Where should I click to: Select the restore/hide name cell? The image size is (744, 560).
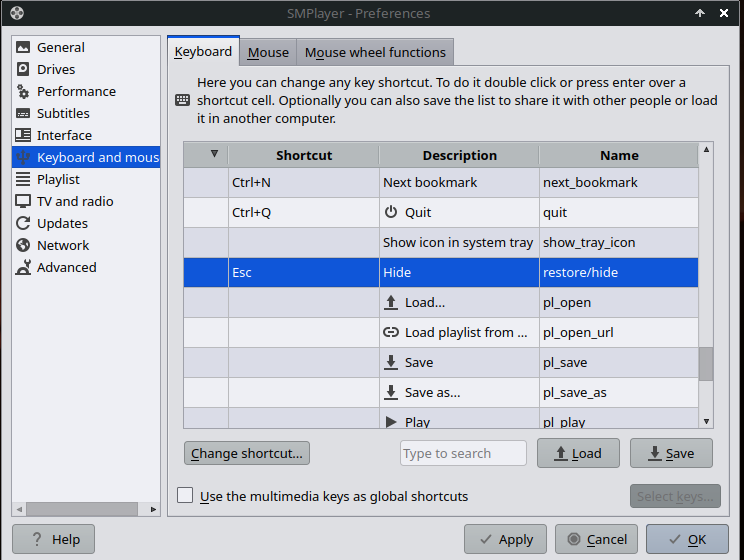coord(619,272)
